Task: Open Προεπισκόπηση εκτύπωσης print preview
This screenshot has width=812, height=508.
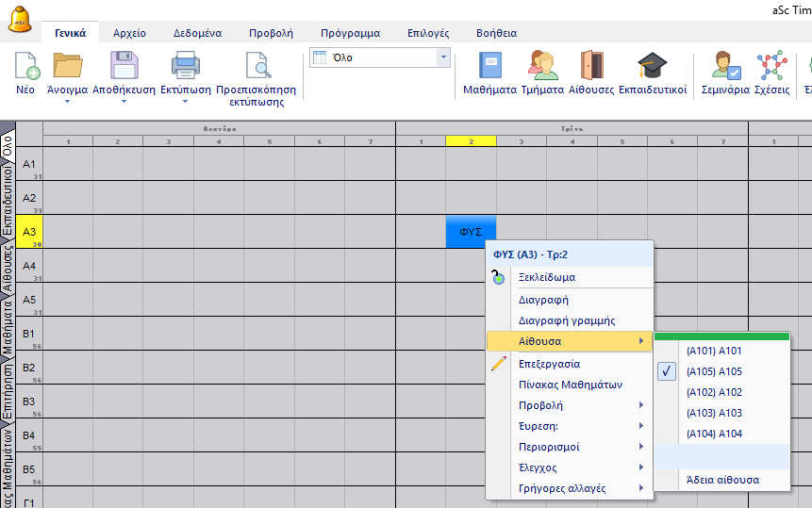Action: tap(256, 67)
